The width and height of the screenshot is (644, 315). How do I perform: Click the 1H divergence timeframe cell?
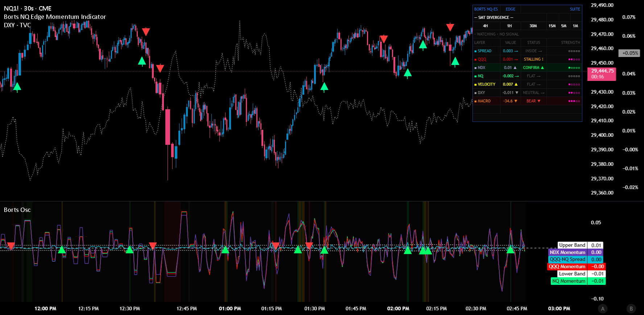click(509, 26)
